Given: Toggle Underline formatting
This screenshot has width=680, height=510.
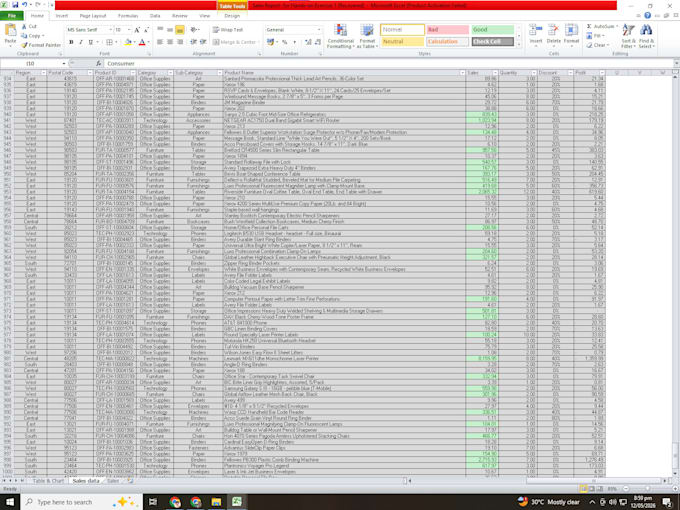Looking at the screenshot, I should point(91,42).
